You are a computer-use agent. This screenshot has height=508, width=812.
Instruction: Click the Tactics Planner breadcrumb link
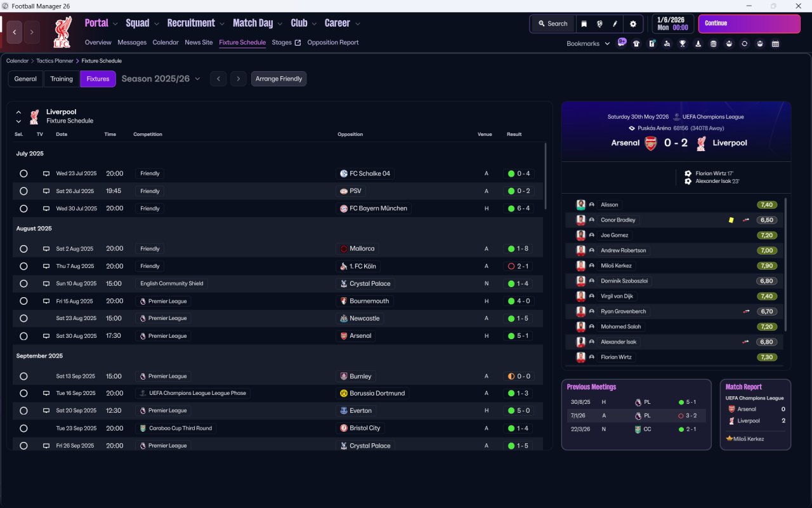[55, 61]
